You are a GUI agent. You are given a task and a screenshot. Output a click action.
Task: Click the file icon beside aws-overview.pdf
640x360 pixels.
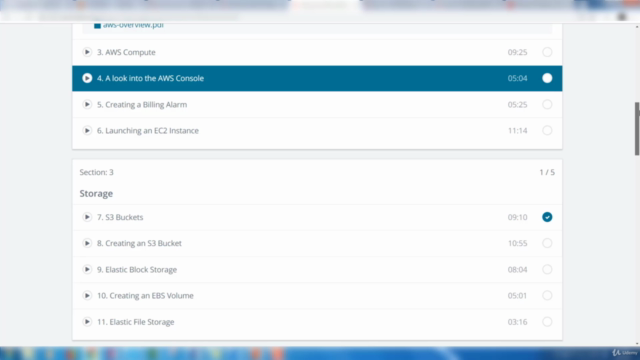(x=97, y=26)
